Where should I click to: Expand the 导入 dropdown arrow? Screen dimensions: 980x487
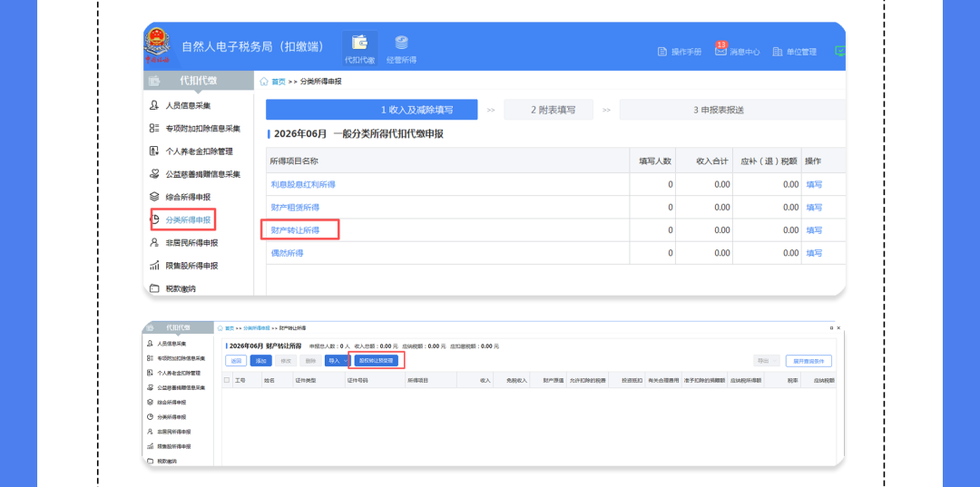pos(346,361)
